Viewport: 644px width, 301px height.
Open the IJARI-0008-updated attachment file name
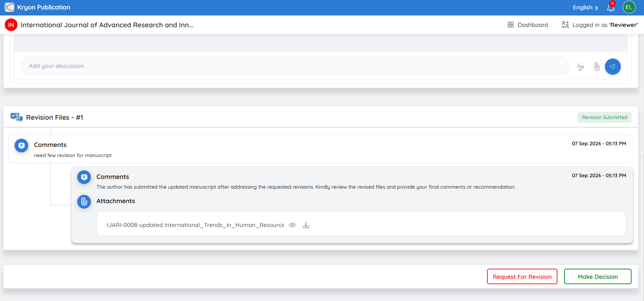[x=195, y=225]
